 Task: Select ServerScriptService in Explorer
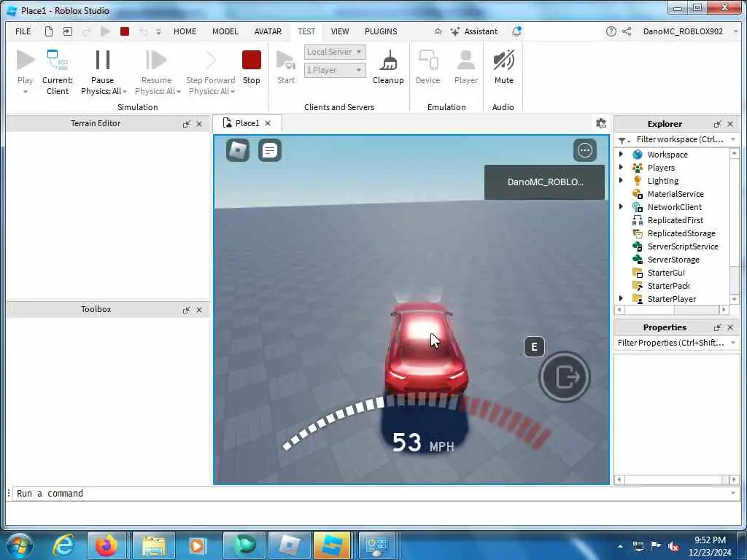tap(683, 246)
